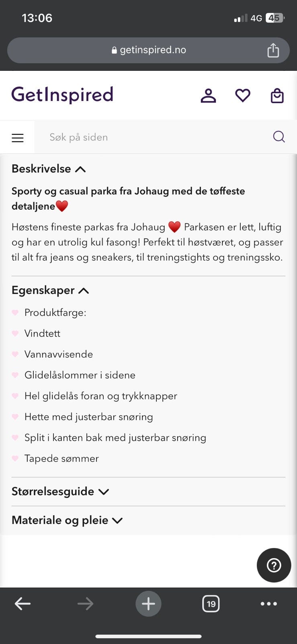Go back with browser back arrow
The width and height of the screenshot is (297, 644).
(23, 603)
